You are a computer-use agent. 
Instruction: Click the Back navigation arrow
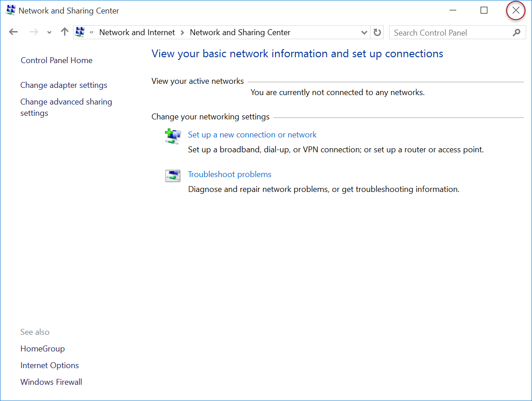tap(13, 32)
